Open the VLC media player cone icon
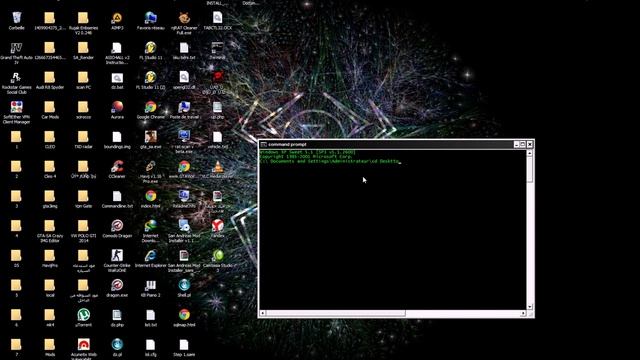 tap(218, 167)
